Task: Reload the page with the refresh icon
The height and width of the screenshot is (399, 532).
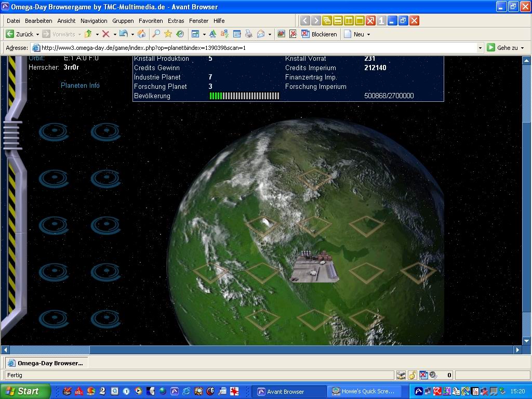Action: [x=124, y=34]
